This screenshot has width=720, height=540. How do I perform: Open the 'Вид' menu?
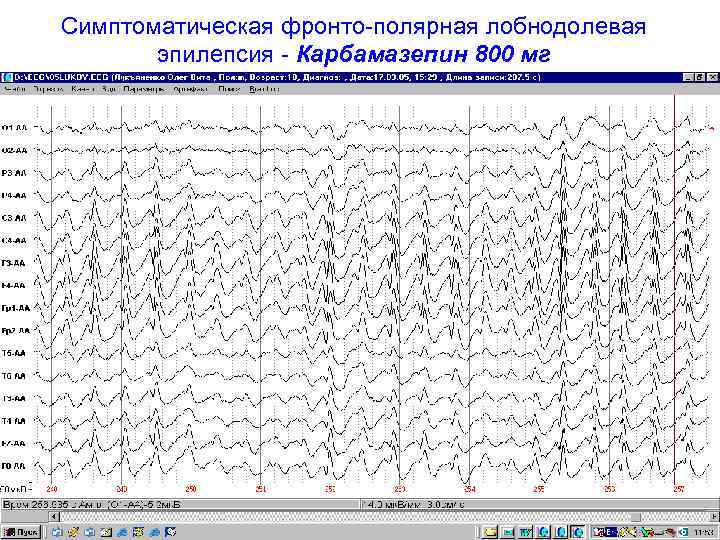pyautogui.click(x=109, y=89)
